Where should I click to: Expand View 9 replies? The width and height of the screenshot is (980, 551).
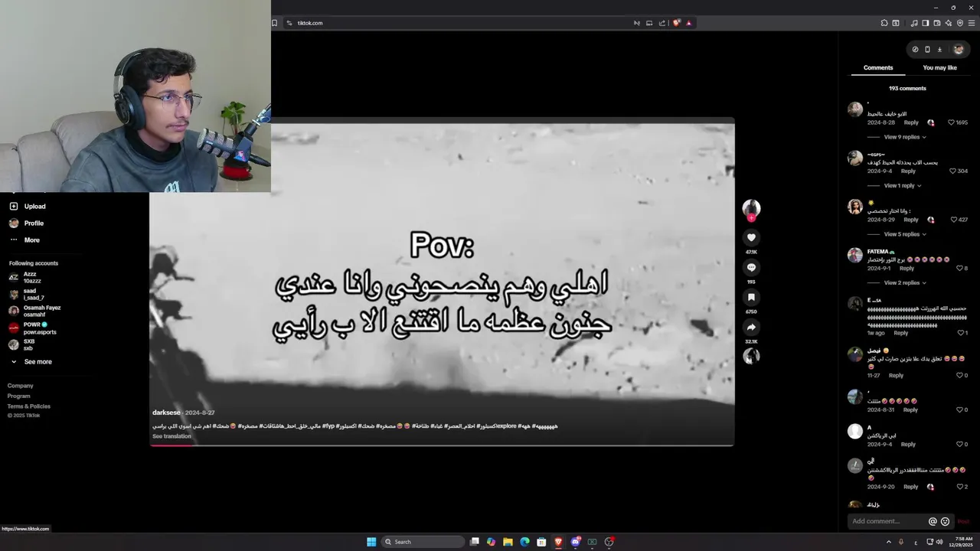coord(905,137)
